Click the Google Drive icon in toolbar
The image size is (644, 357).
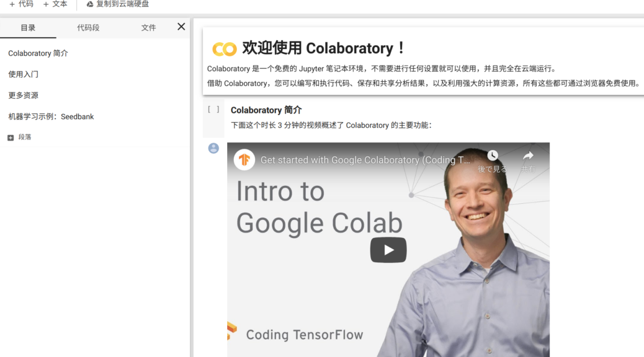[89, 4]
